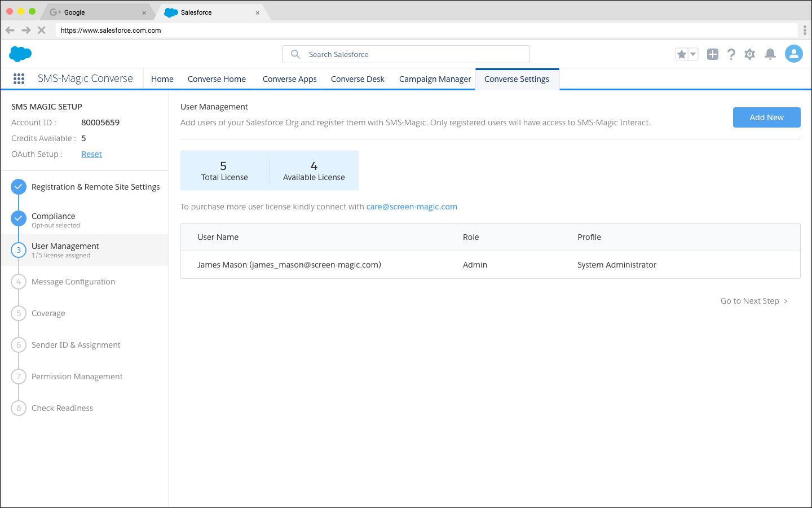Screen dimensions: 812x508
Task: Select the Converse Settings tab
Action: pos(517,79)
